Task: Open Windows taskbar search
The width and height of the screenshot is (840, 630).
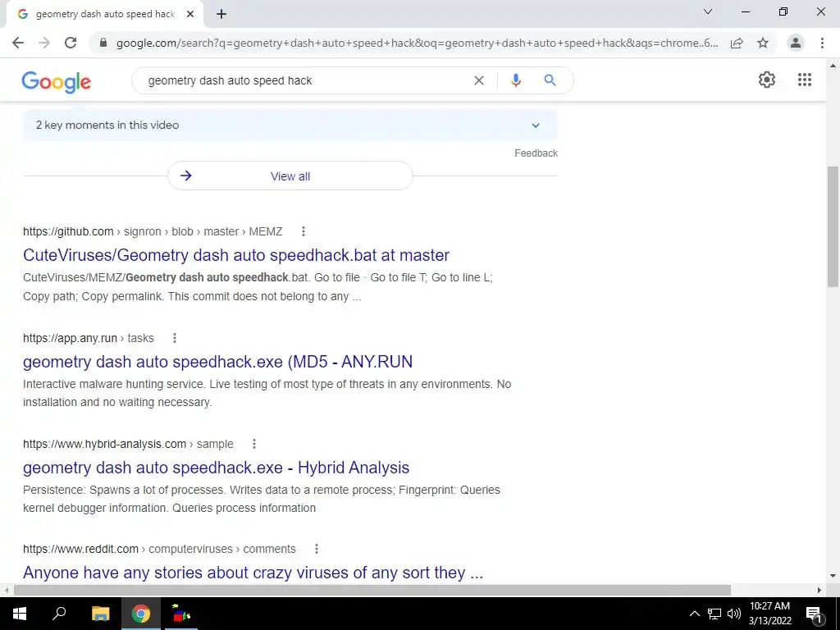Action: click(x=59, y=614)
